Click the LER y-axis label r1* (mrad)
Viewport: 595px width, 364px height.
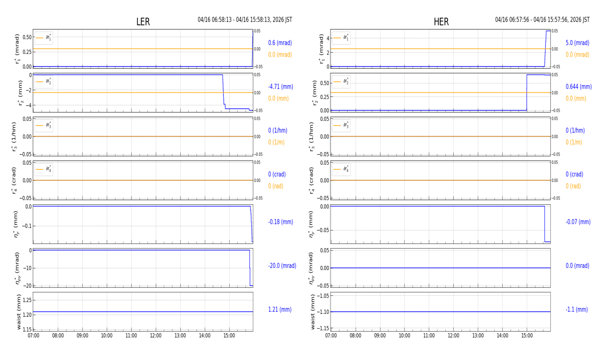17,49
